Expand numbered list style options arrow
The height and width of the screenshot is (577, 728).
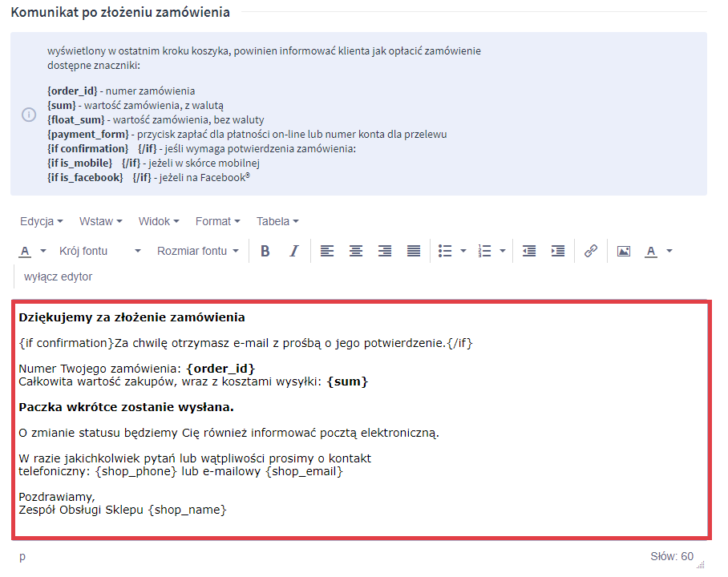(503, 251)
